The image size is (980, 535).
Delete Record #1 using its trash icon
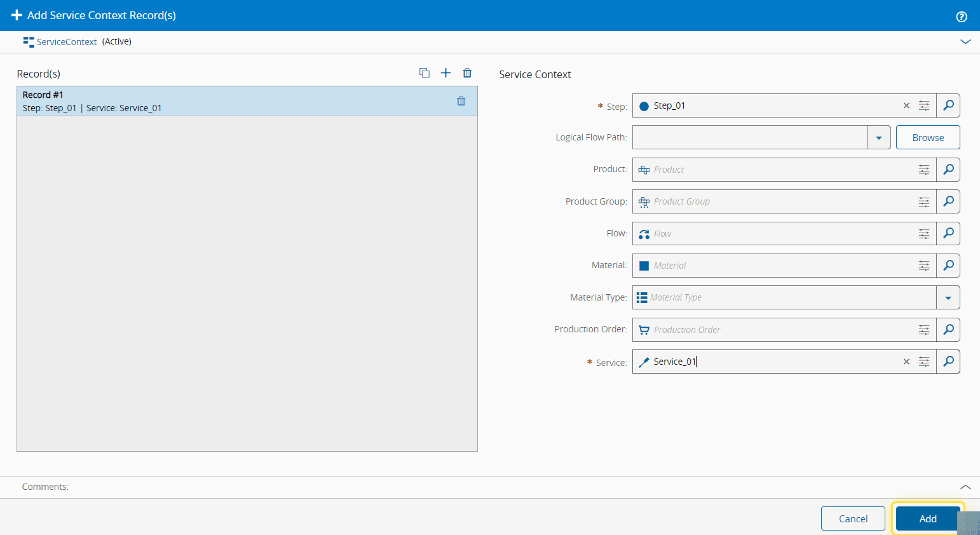coord(461,101)
